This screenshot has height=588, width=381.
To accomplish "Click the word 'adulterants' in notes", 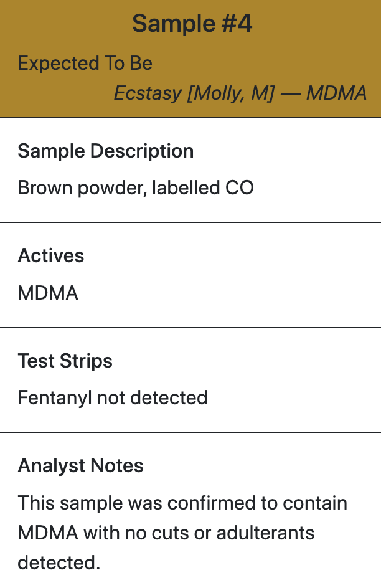I will pos(265,533).
